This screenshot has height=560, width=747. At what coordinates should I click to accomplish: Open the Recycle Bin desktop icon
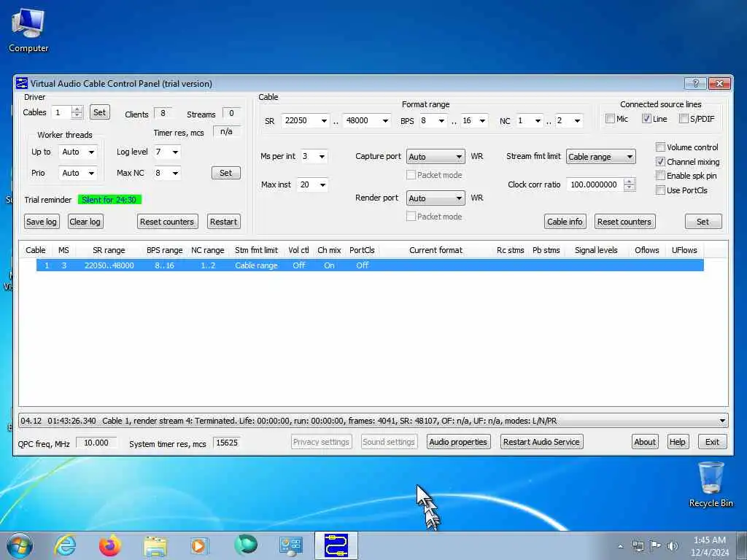pos(711,485)
